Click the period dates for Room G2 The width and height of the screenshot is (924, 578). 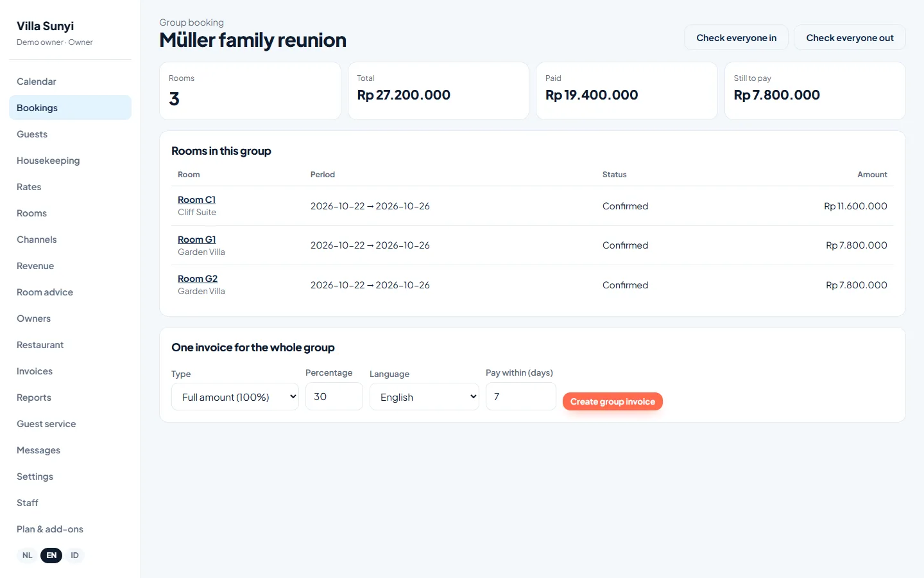point(370,285)
